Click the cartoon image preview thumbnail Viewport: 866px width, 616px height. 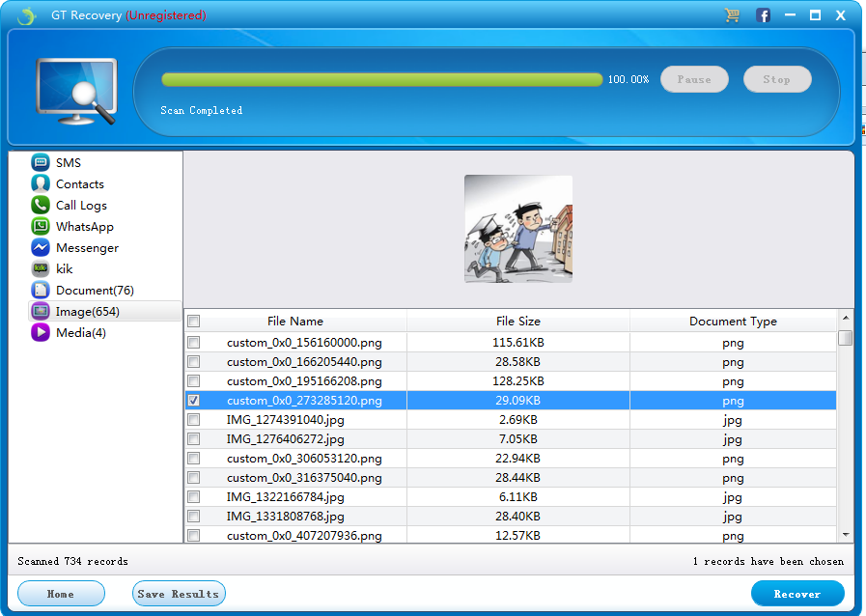(x=518, y=229)
